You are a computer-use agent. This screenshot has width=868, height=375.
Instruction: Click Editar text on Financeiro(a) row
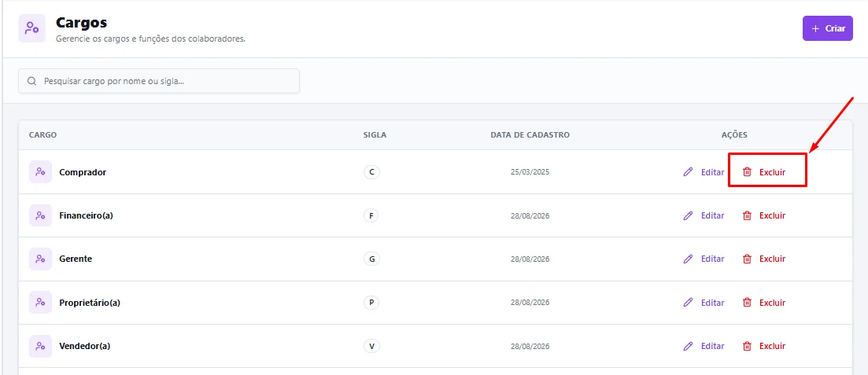pos(712,215)
